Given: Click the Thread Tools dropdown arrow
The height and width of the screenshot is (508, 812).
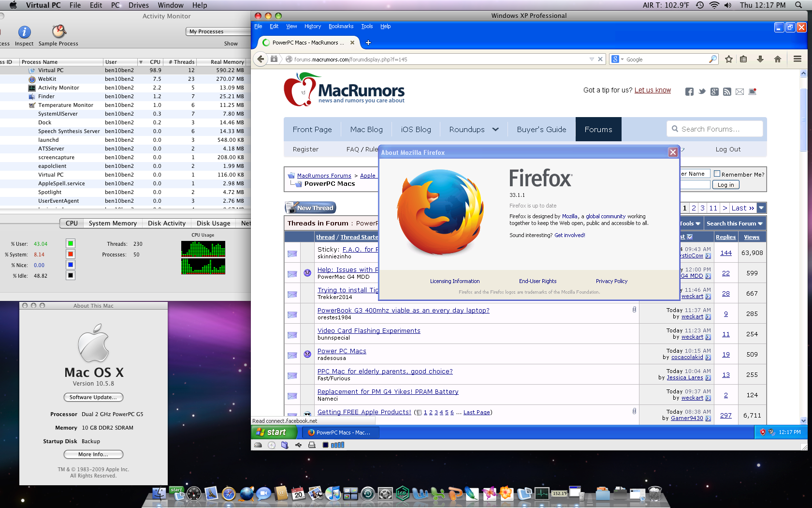Looking at the screenshot, I should (x=698, y=224).
